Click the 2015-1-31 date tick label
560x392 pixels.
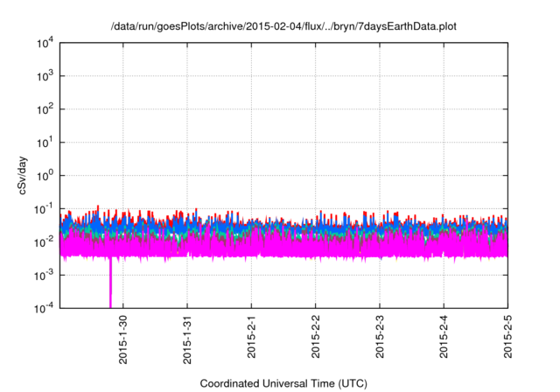[187, 339]
